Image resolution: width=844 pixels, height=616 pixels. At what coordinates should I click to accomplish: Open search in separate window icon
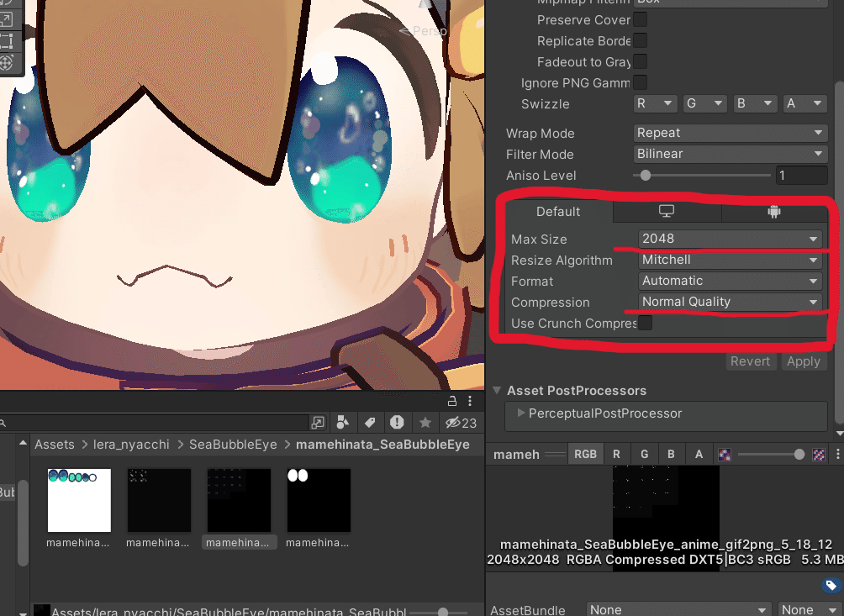(x=318, y=423)
